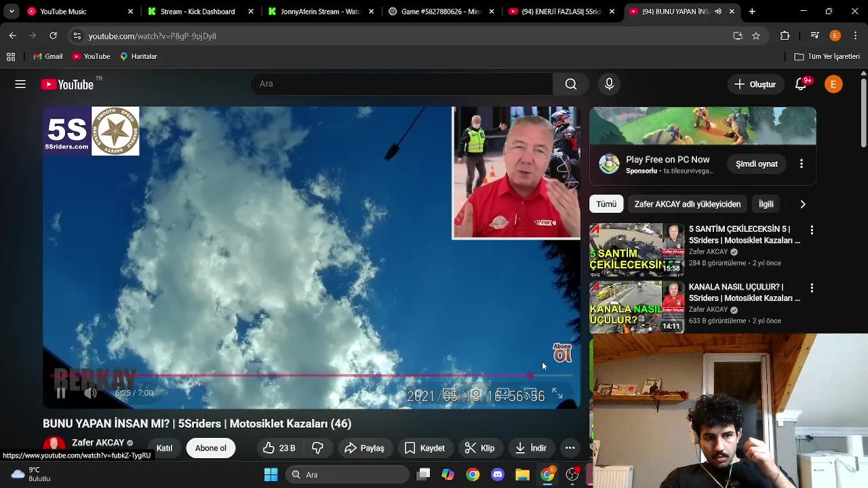Switch to the Game #5827880626 tab
Screen dimensions: 868x488
(441, 12)
